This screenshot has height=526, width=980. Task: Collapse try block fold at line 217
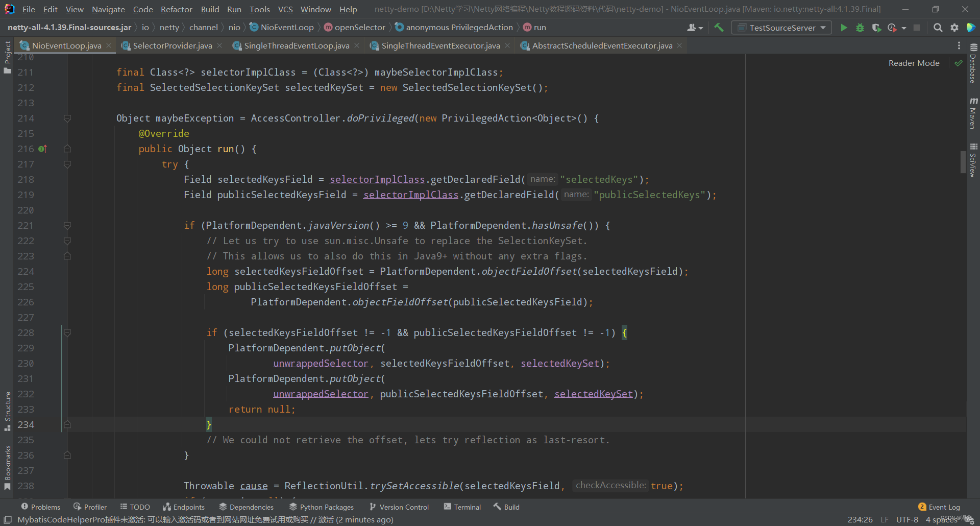coord(67,164)
